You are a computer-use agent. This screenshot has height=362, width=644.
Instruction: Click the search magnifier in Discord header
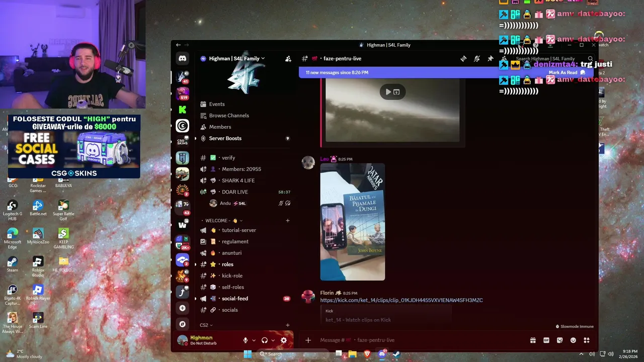(590, 59)
